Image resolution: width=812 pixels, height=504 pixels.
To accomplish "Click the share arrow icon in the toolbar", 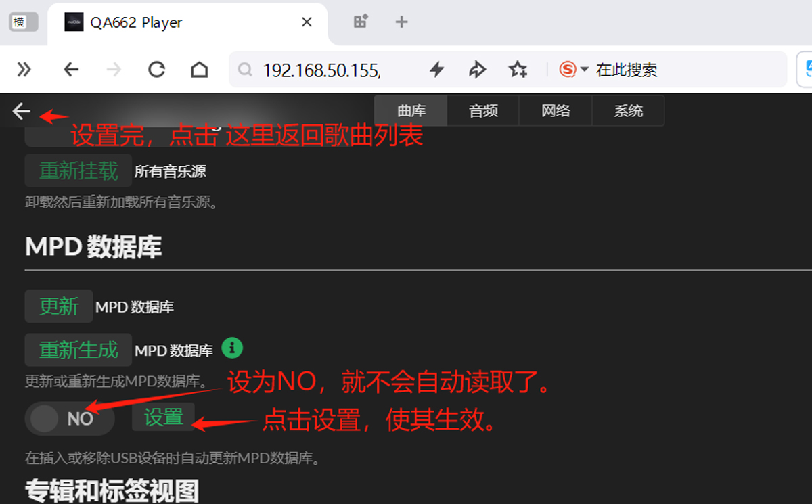I will [x=477, y=69].
